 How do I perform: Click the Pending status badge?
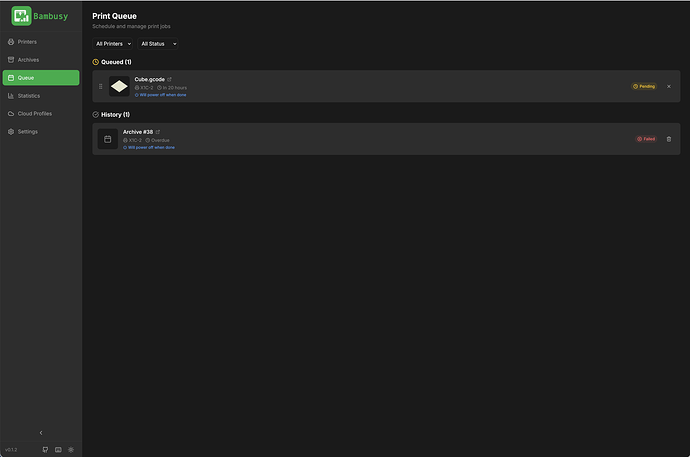click(x=644, y=86)
